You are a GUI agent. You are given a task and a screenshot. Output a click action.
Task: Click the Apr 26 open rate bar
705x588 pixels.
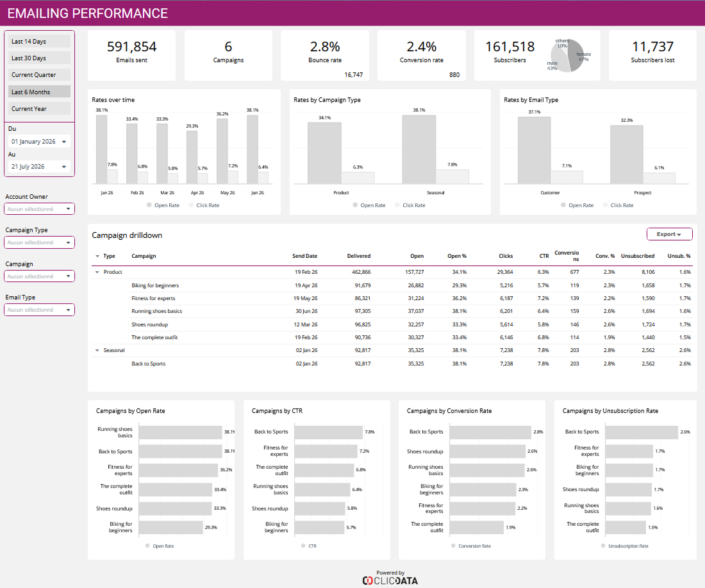(x=192, y=157)
